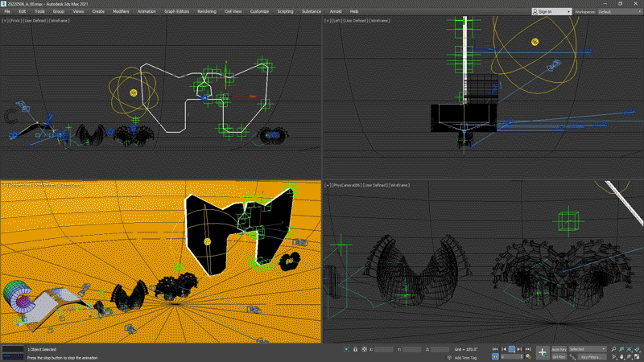The height and width of the screenshot is (362, 644).
Task: Click Go to End playback icon
Action: tap(529, 349)
